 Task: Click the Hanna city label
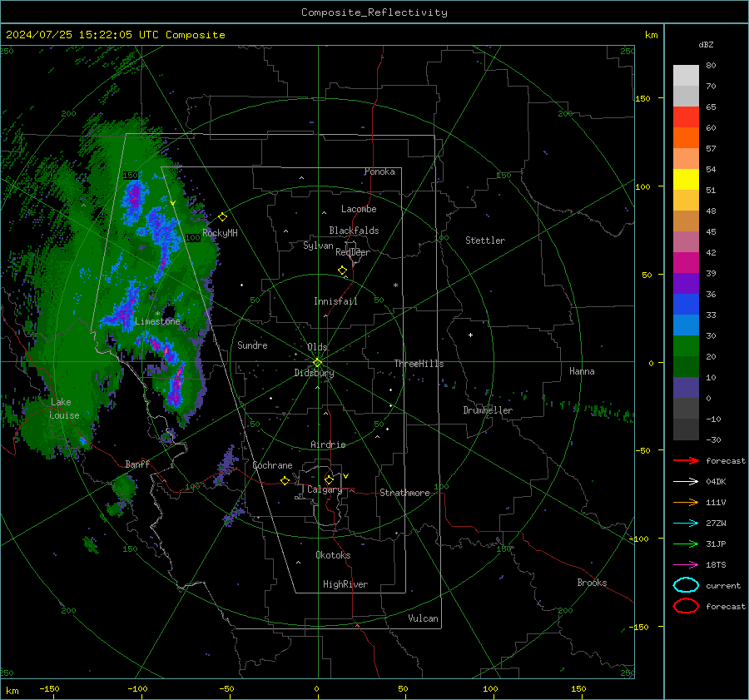click(x=582, y=371)
